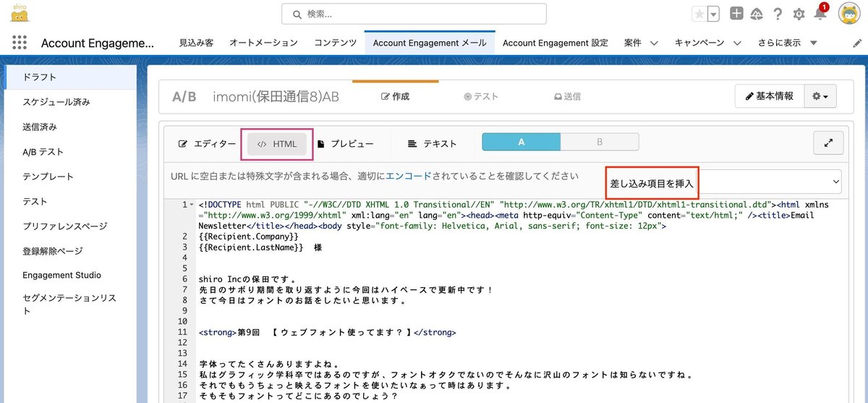
Task: Collapse code fold arrow on line 1
Action: [x=192, y=205]
